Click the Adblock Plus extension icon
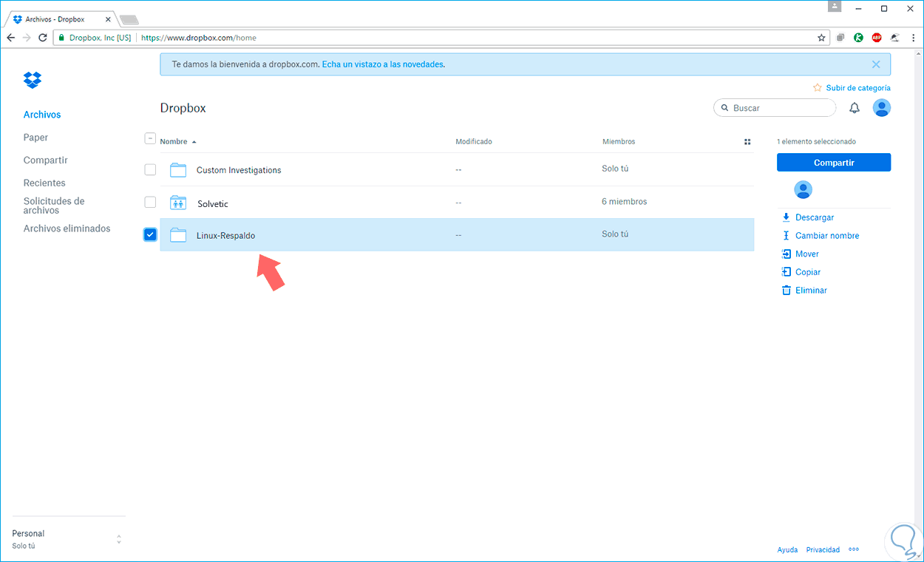Viewport: 924px width, 562px height. click(877, 38)
